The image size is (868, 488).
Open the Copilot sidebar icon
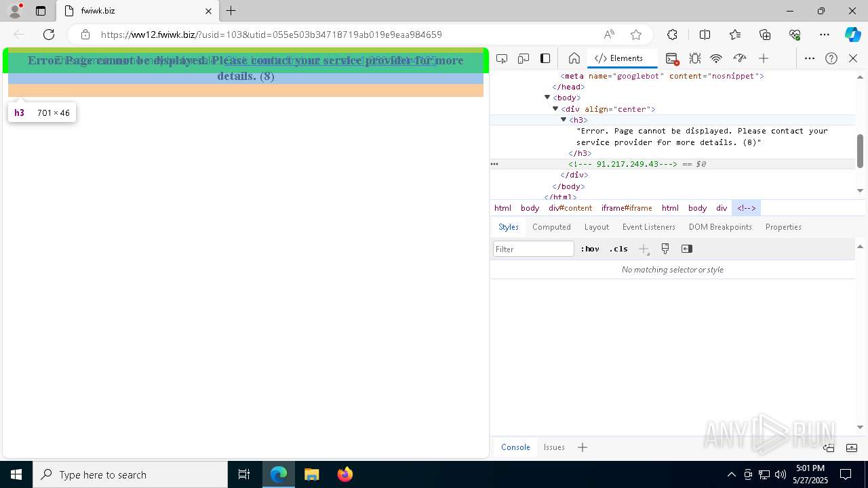(x=852, y=35)
